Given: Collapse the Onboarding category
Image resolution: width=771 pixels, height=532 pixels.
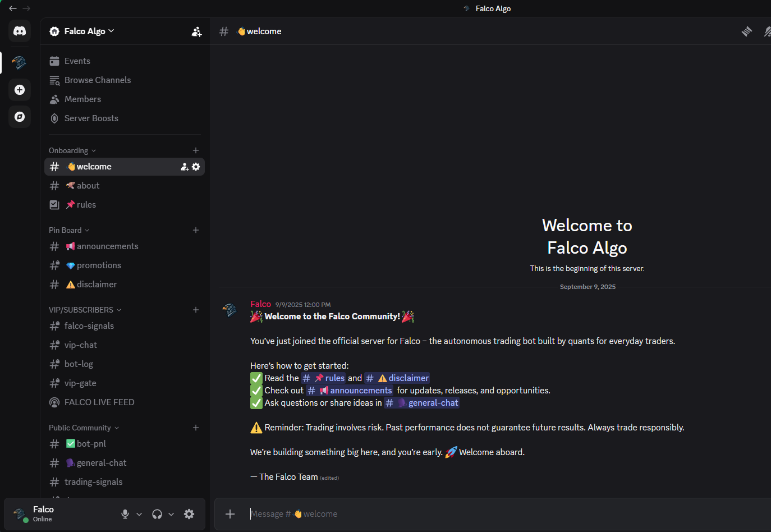Looking at the screenshot, I should 68,150.
